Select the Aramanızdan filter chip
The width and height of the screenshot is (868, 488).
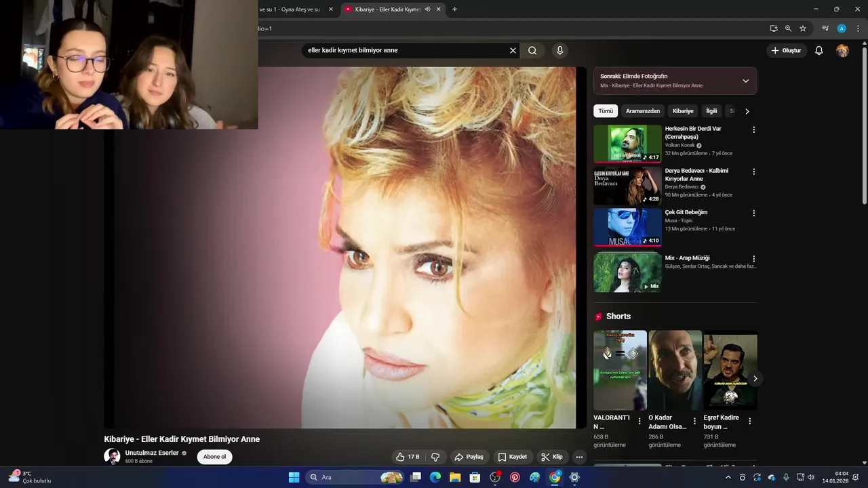[x=642, y=111]
